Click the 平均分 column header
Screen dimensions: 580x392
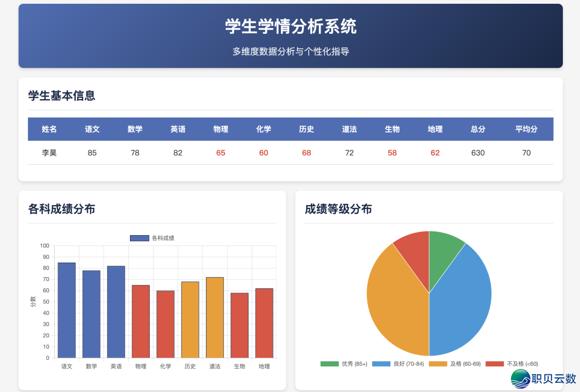(526, 129)
